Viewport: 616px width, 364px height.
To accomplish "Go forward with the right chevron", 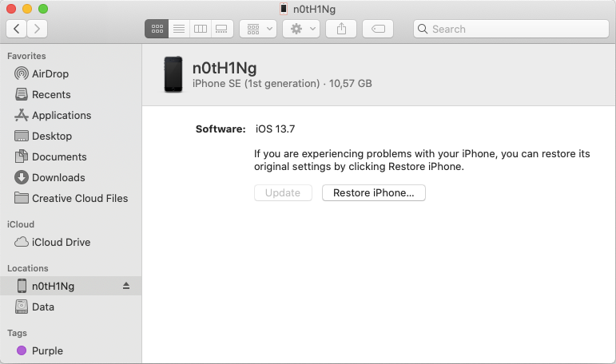I will pos(38,29).
